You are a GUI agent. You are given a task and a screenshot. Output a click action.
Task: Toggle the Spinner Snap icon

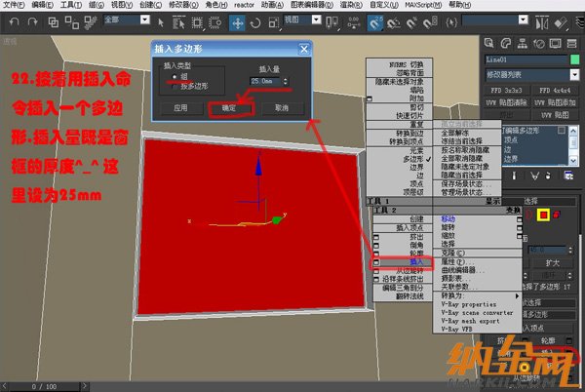[430, 23]
